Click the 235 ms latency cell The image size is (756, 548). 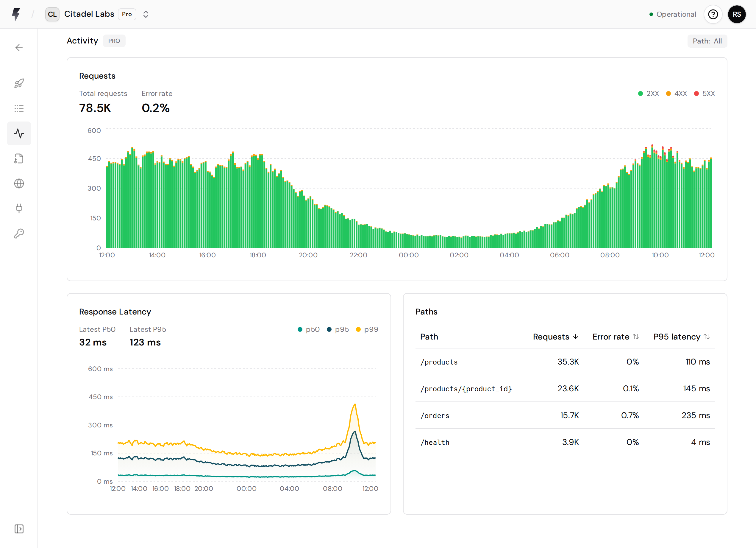pyautogui.click(x=696, y=415)
